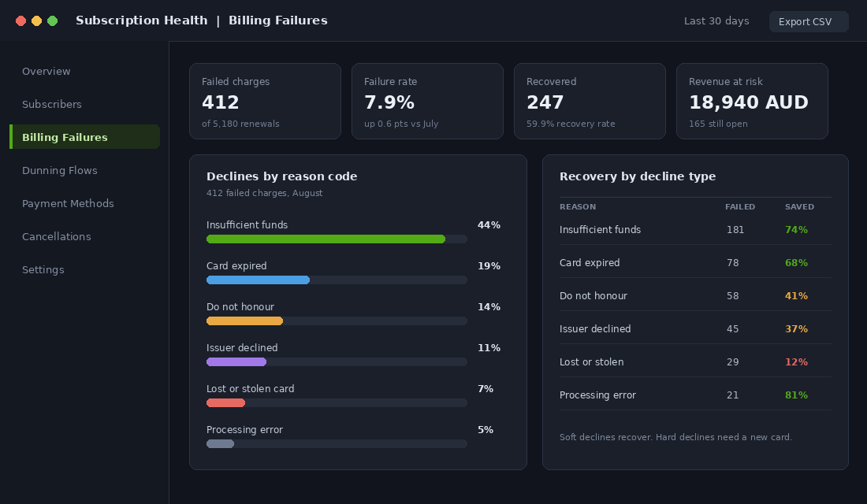Open the Overview sidebar section
Viewport: 867px width, 504px height.
pos(46,72)
